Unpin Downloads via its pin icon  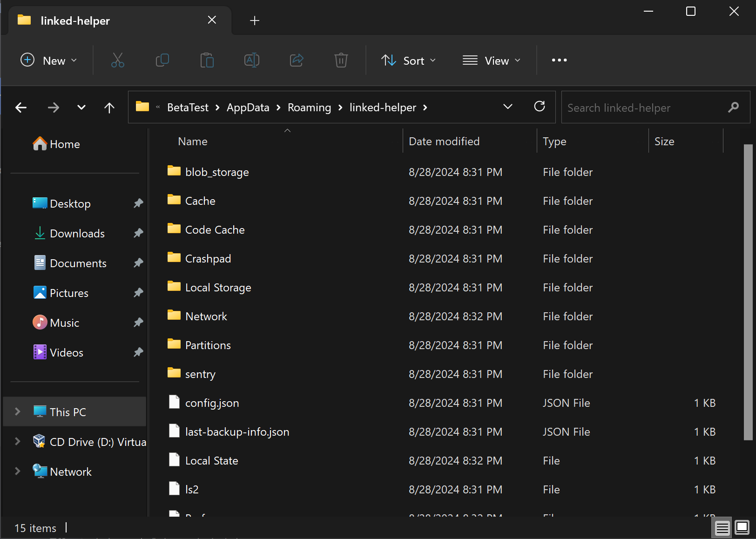pos(138,233)
